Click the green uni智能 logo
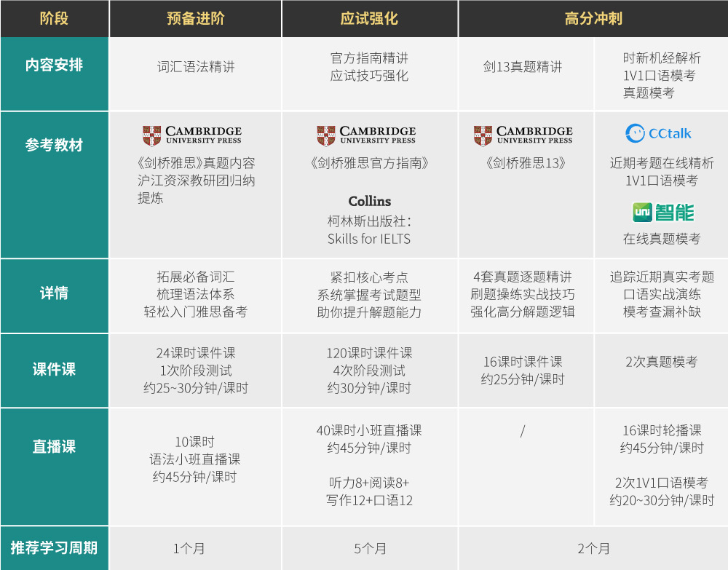The width and height of the screenshot is (728, 570). pos(662,212)
